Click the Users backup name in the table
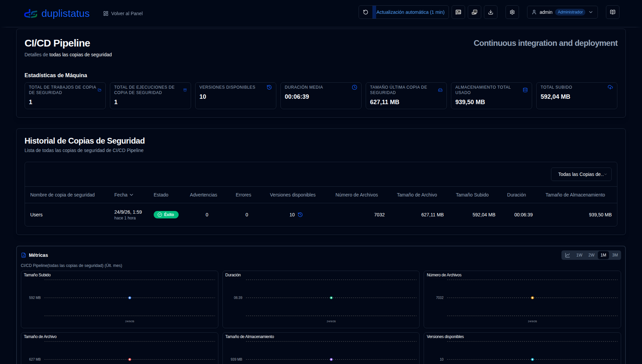The image size is (642, 364). [36, 215]
